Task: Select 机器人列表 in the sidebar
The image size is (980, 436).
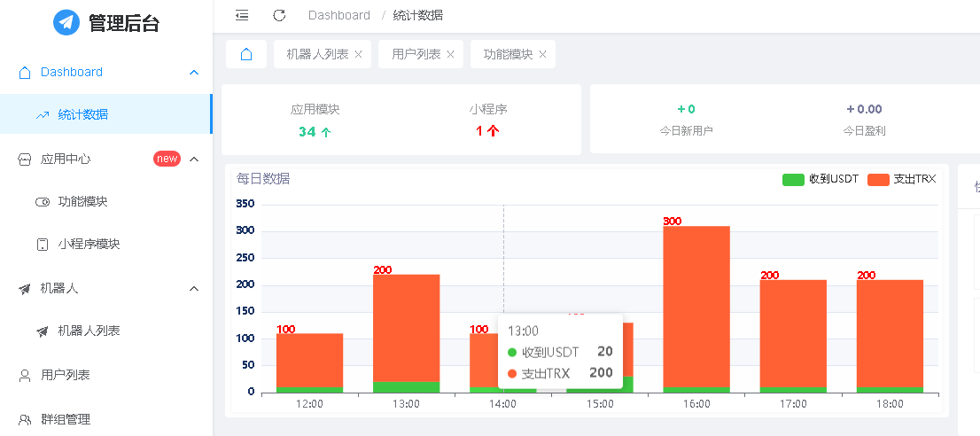Action: 89,331
